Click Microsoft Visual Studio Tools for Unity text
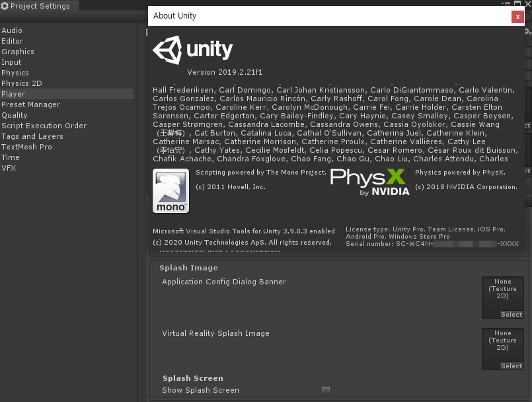Viewport: 532px width, 402px height. coord(244,231)
